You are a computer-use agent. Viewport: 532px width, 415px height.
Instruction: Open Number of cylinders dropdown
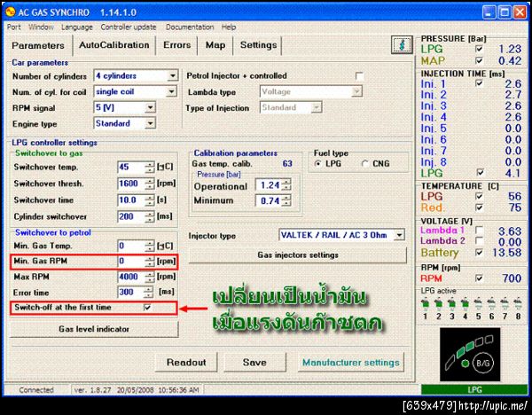pos(172,75)
